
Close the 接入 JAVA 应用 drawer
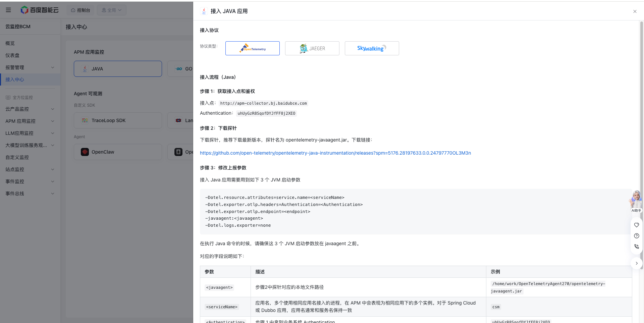click(635, 11)
